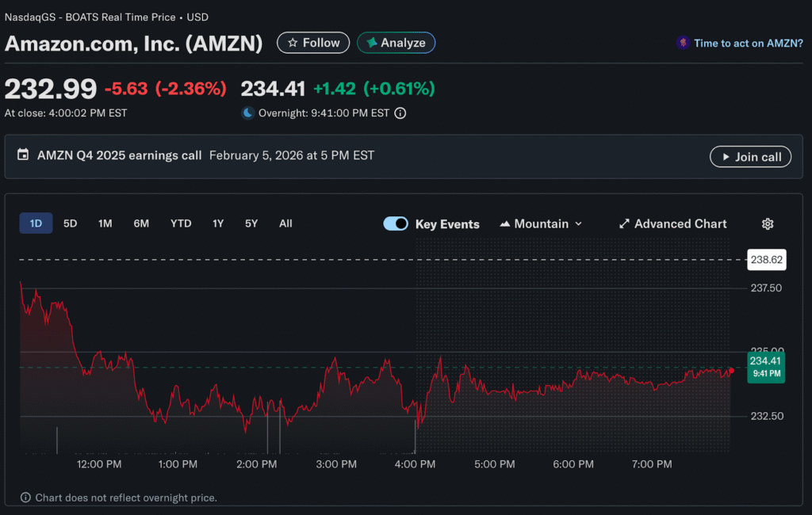
Task: Click the star icon in Follow
Action: click(293, 43)
